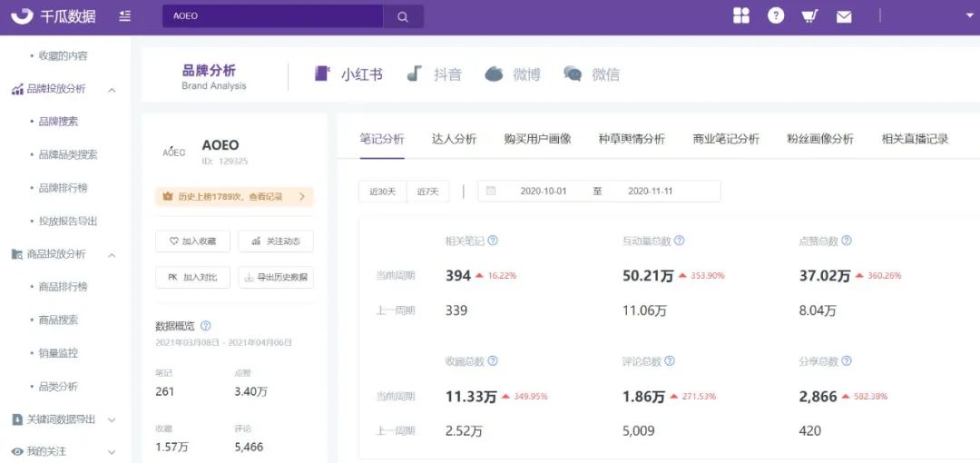Click the 商品投放分析 folder icon

(17, 254)
